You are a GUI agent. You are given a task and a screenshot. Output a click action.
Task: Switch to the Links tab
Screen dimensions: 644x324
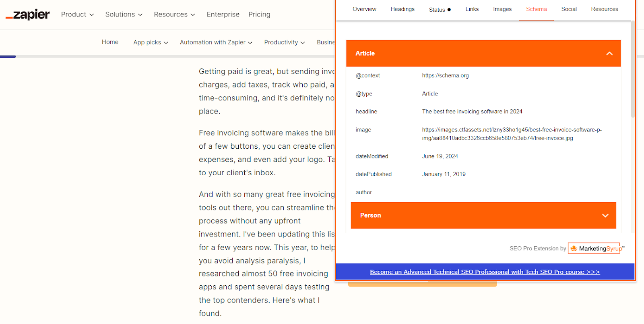(x=472, y=9)
